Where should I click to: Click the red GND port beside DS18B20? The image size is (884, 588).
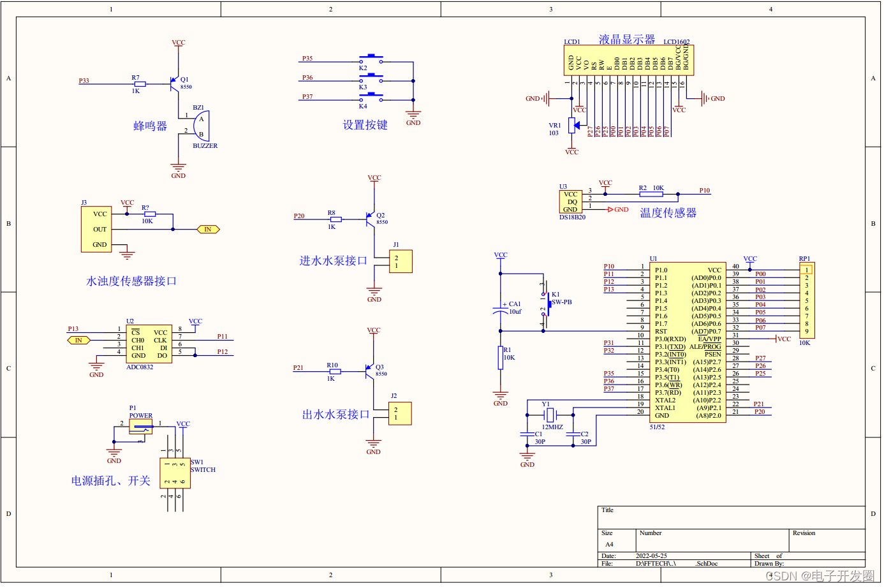coord(618,209)
